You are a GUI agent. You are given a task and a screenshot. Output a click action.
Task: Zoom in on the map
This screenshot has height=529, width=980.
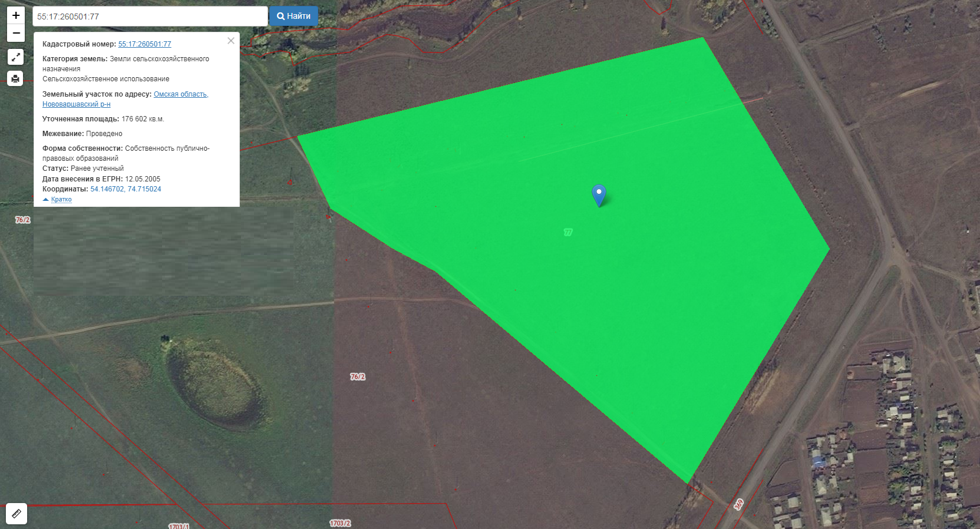pyautogui.click(x=16, y=15)
